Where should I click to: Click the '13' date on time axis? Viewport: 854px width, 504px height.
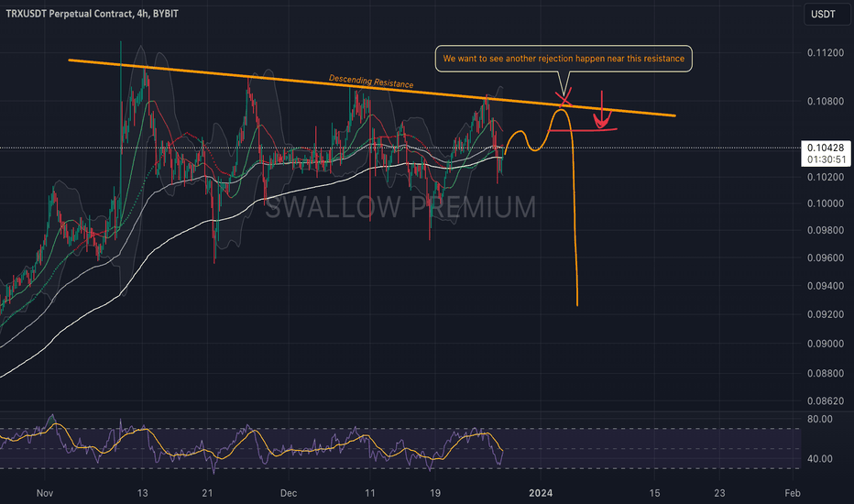(142, 493)
